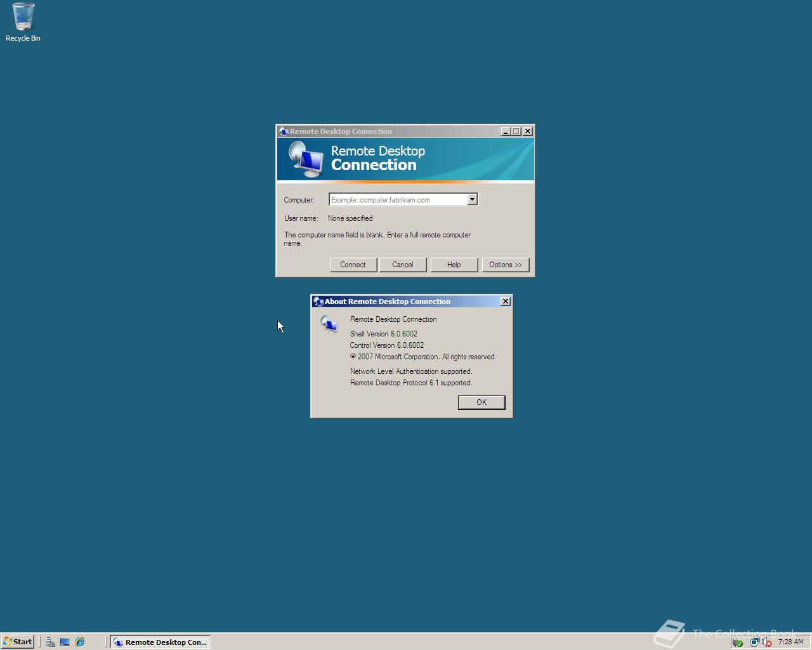
Task: Click the Connect button
Action: click(353, 265)
